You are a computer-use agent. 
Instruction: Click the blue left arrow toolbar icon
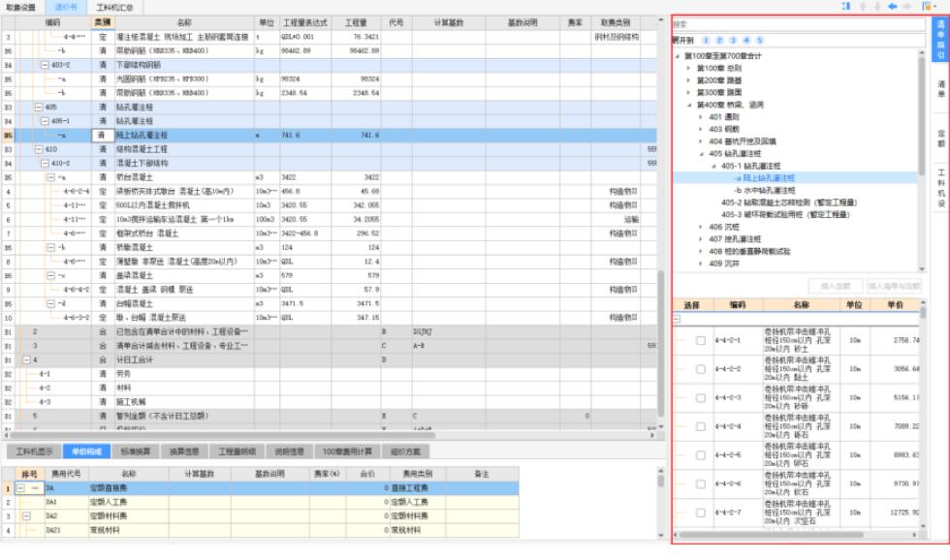click(892, 6)
